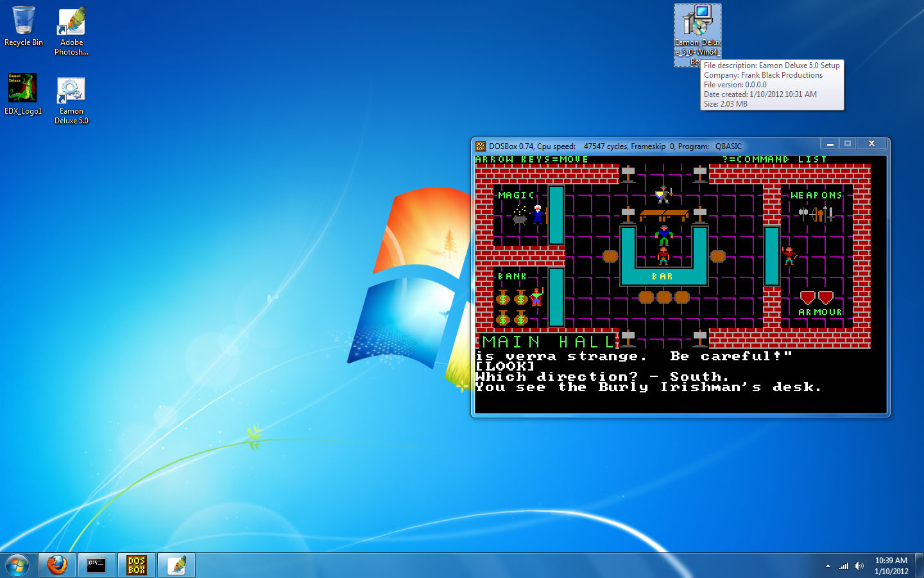This screenshot has width=924, height=578.
Task: Click 'File description: Eamon Deluxe 5.0 Setup' tooltip line
Action: click(x=772, y=66)
